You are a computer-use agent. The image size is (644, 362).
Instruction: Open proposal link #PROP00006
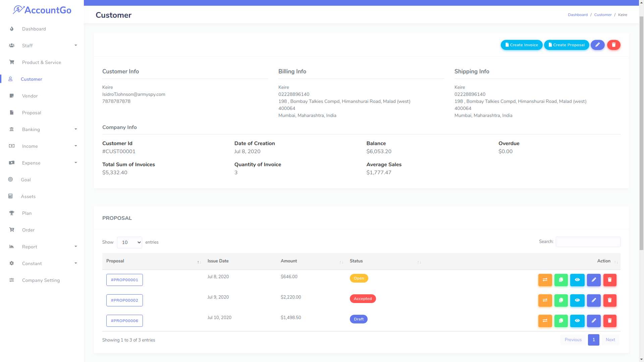[x=124, y=321]
